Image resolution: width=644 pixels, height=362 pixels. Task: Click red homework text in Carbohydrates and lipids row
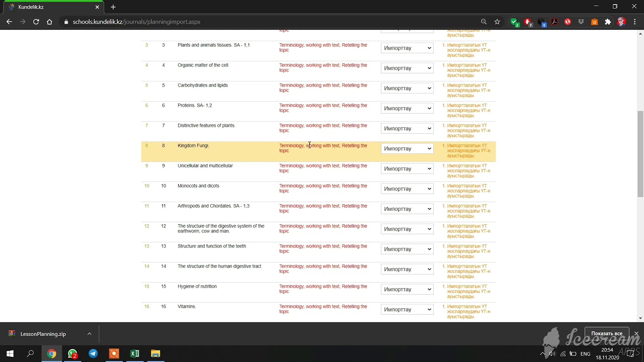323,88
